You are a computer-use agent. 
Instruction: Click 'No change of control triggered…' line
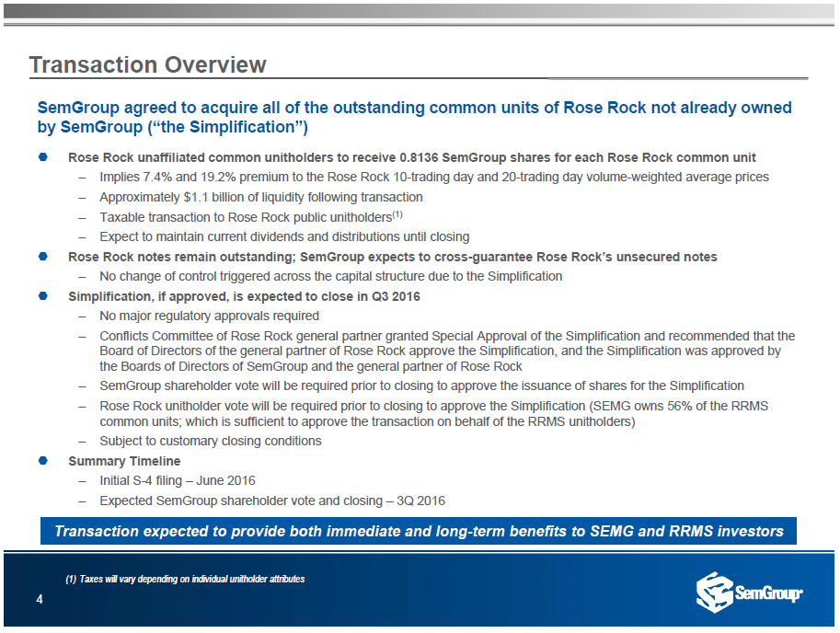point(330,276)
